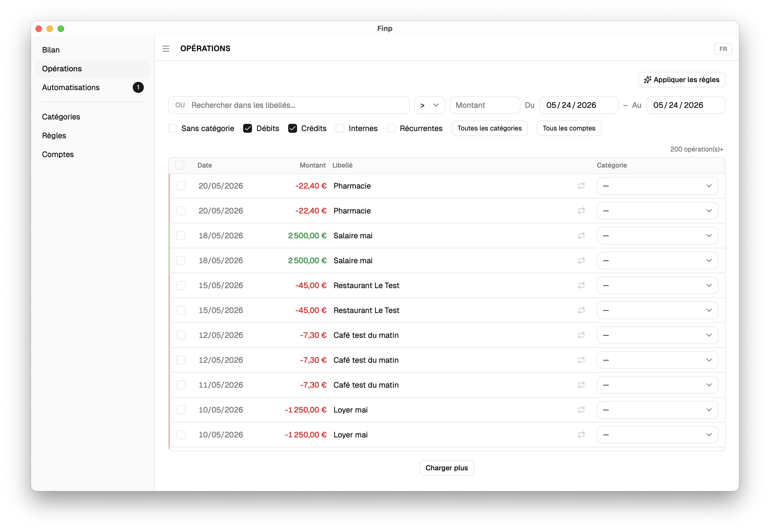Image resolution: width=770 pixels, height=532 pixels.
Task: Enable the Récurrentes filter checkbox
Action: tap(391, 128)
